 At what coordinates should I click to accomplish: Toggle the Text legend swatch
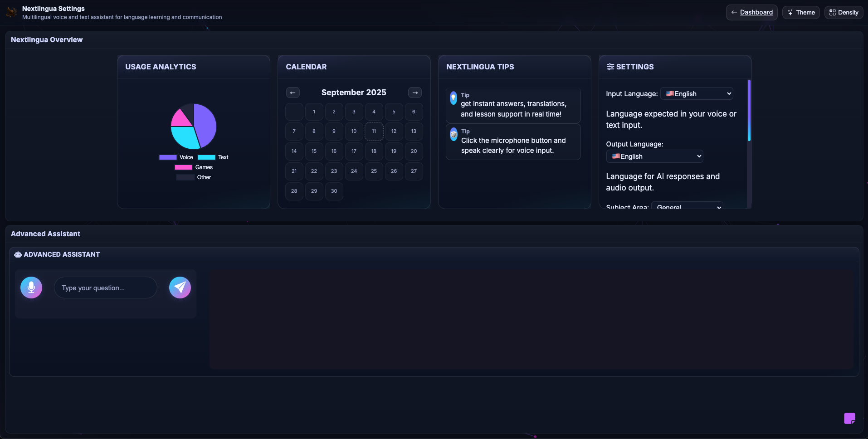[206, 157]
